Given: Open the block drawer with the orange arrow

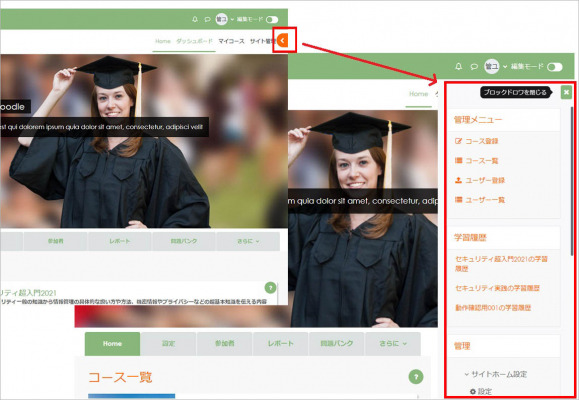Looking at the screenshot, I should pyautogui.click(x=282, y=41).
